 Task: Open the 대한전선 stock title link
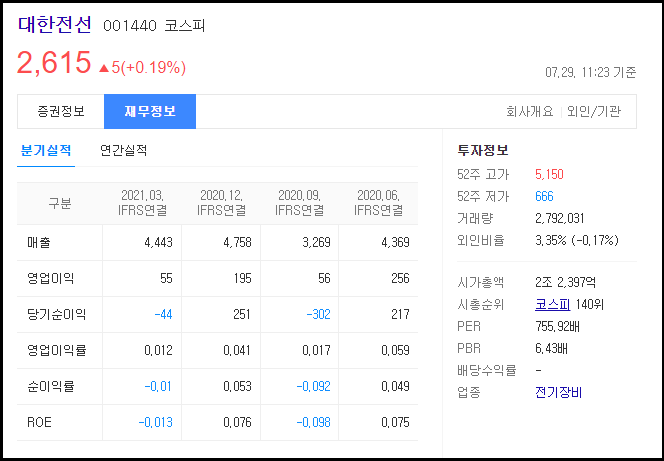tap(55, 25)
